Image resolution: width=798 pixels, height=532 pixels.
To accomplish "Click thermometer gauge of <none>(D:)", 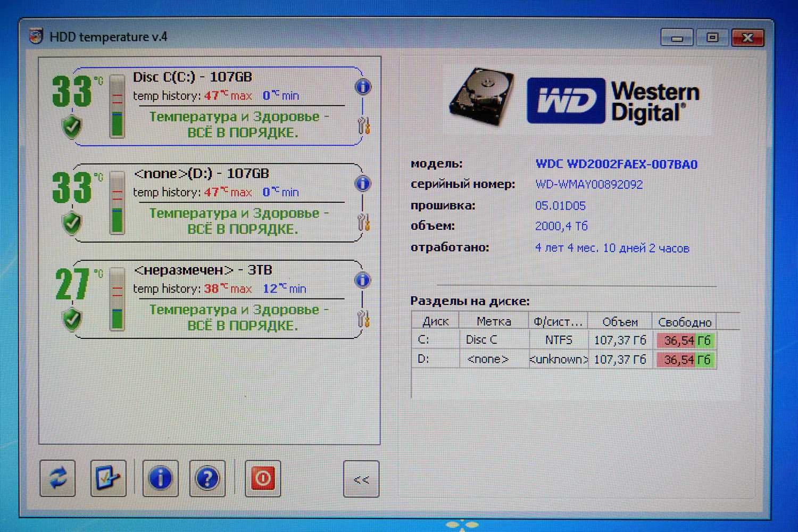I will tap(117, 202).
